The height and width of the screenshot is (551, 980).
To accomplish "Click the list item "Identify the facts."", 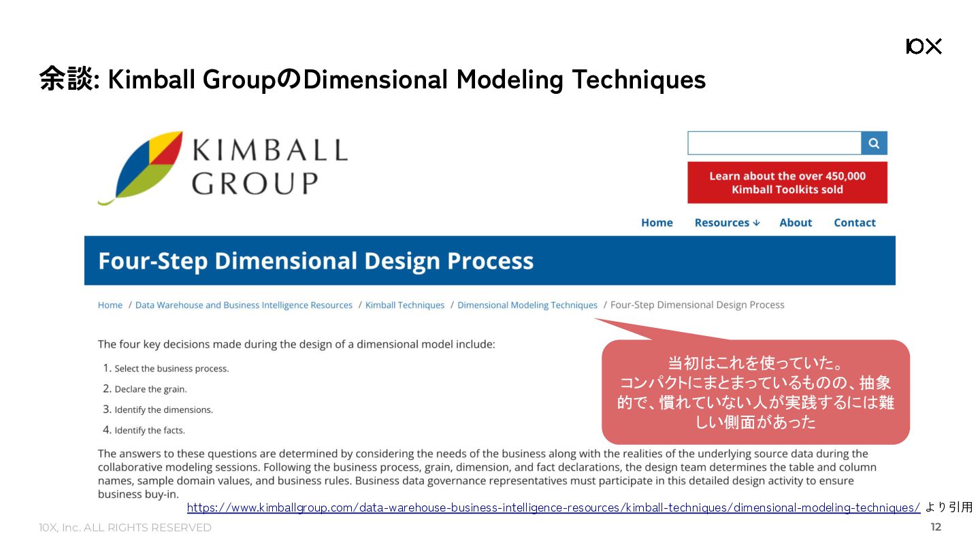I will coord(150,430).
